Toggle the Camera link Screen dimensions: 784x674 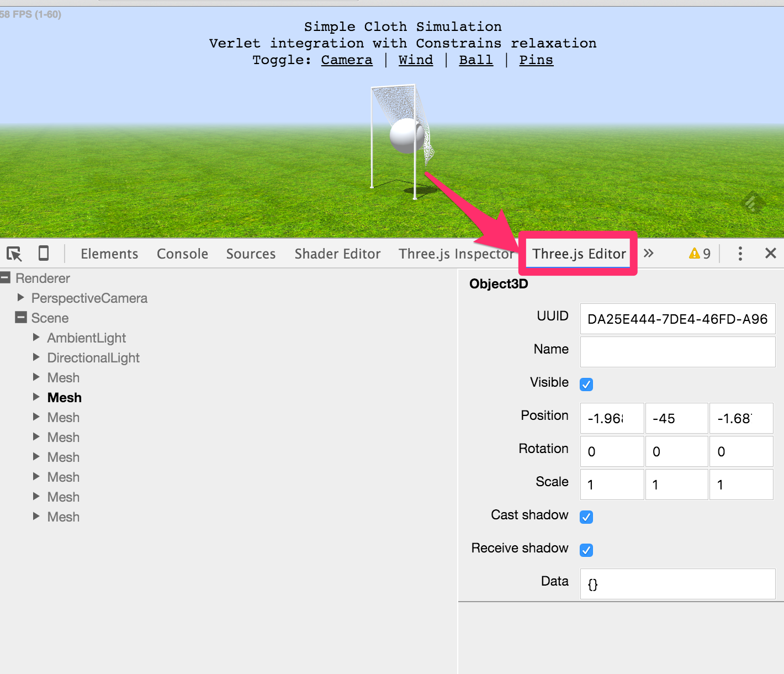tap(347, 60)
